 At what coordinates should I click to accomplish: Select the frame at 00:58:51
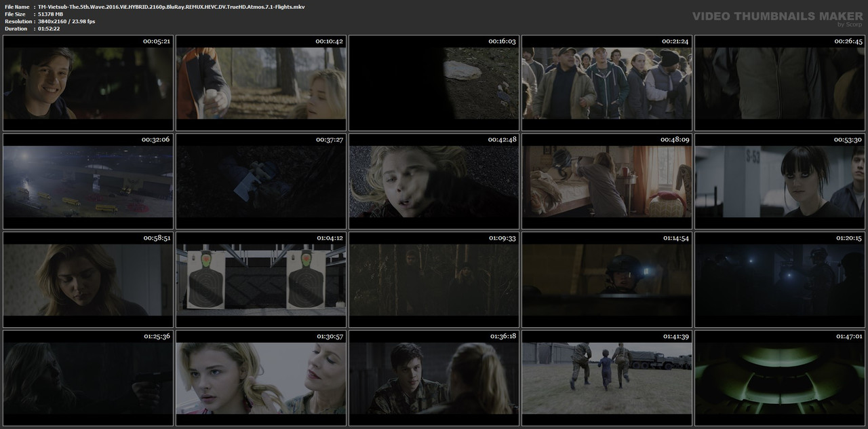click(x=88, y=280)
